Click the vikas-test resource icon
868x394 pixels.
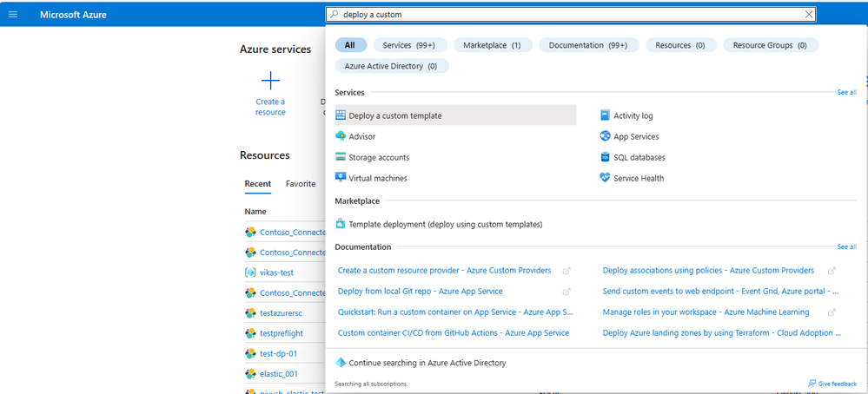pos(250,273)
